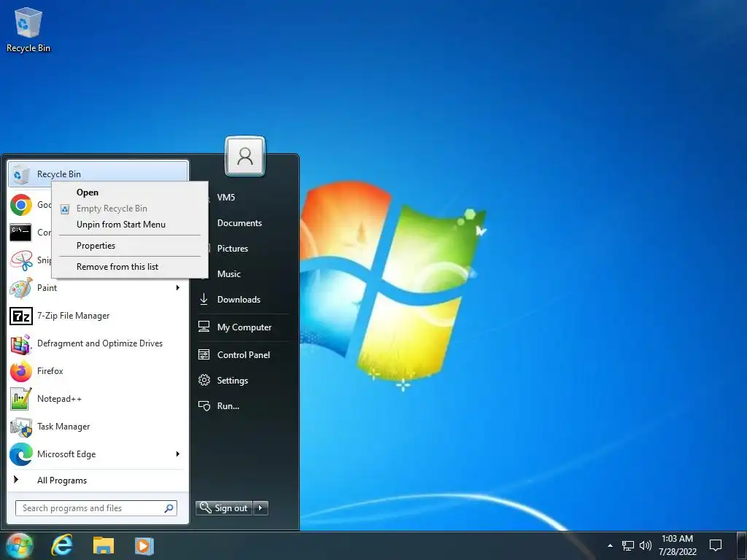747x560 pixels.
Task: Click the Control Panel icon
Action: pos(204,355)
